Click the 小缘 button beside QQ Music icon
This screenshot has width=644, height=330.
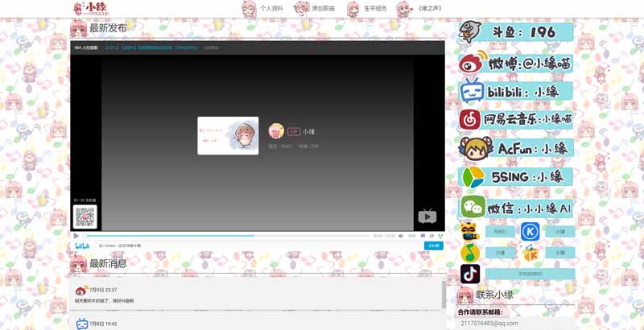tap(500, 253)
